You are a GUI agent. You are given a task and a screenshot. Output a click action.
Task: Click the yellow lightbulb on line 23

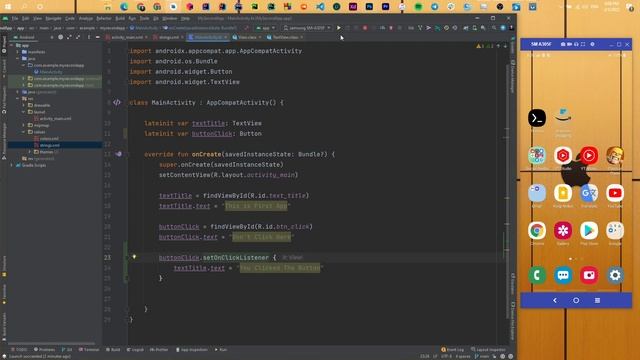[134, 257]
